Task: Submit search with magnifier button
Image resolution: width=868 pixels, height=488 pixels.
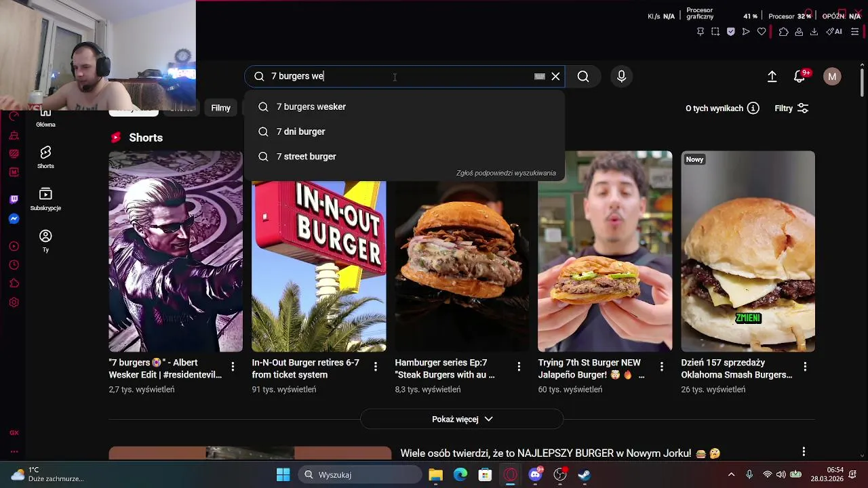Action: point(583,77)
